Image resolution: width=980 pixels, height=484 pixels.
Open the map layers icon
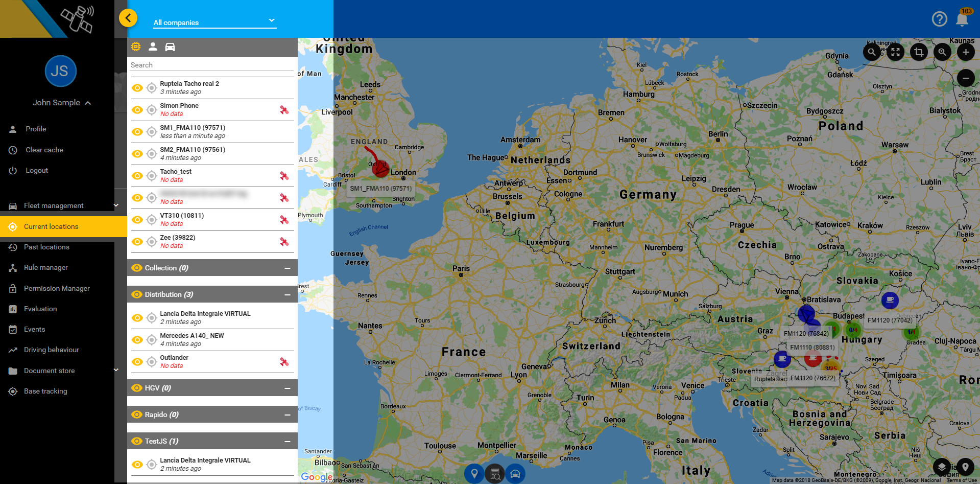pyautogui.click(x=942, y=467)
